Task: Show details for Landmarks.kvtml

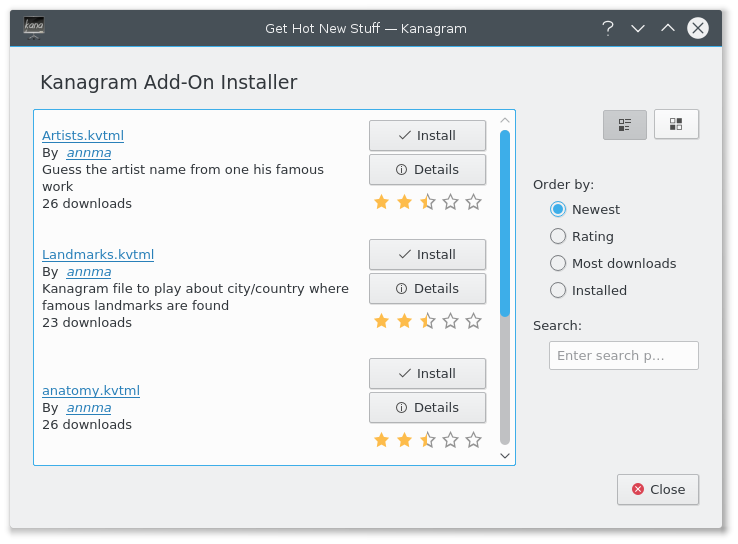Action: click(427, 288)
